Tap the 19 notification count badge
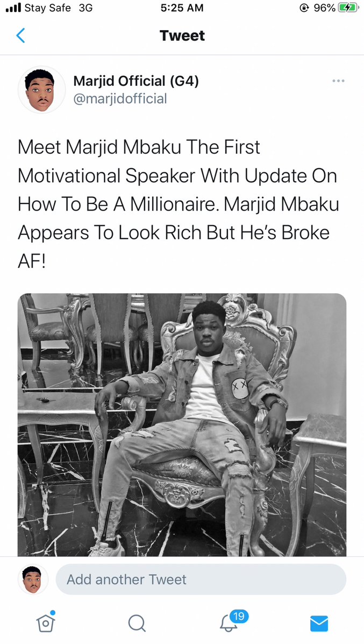This screenshot has height=644, width=364. point(239,616)
